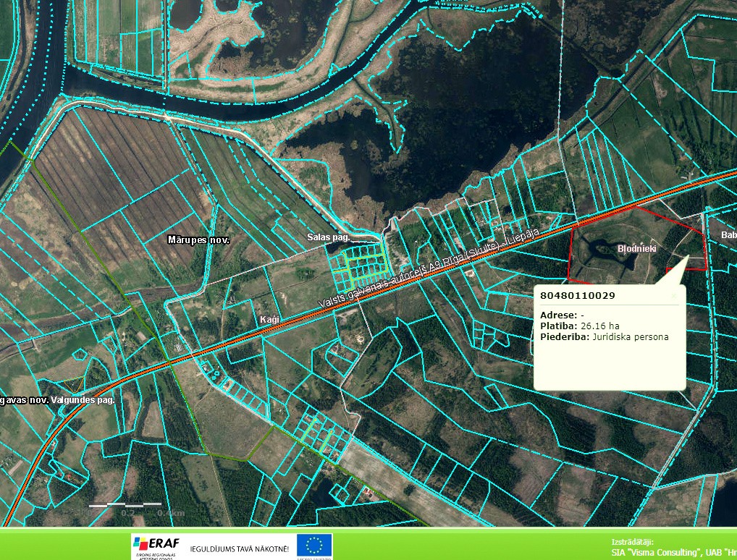The image size is (737, 560).
Task: Click the Blodnieki label on the map
Action: coord(636,248)
